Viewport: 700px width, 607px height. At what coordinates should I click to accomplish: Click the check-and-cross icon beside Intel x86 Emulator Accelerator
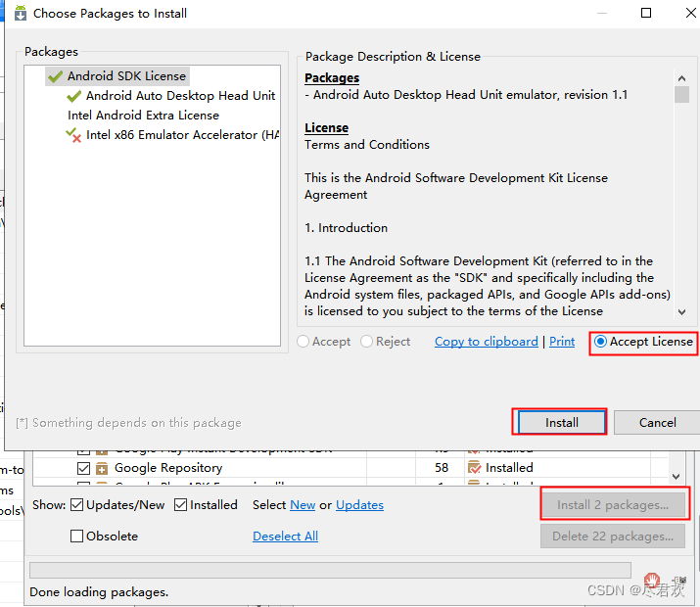(73, 135)
